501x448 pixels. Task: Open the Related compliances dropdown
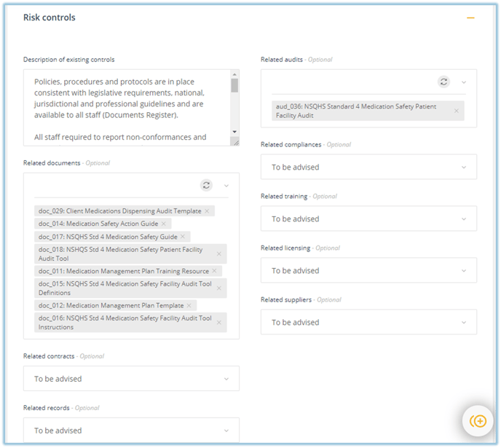click(368, 167)
